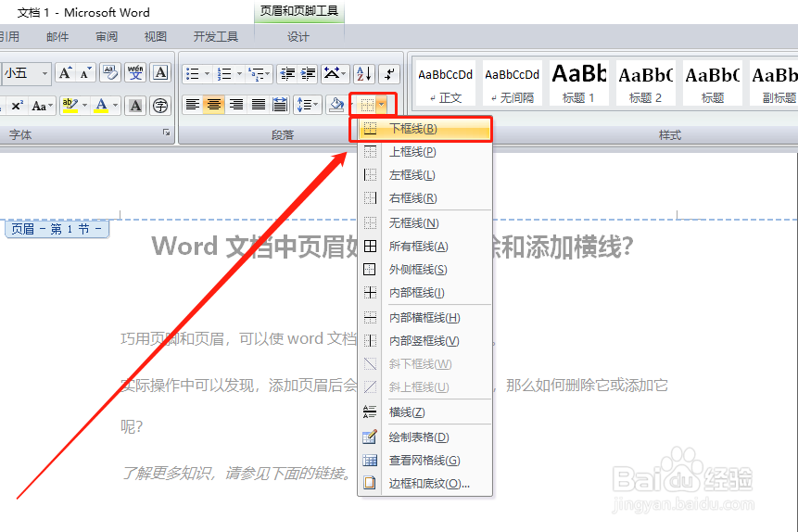Apply the yellow text highlight color
The width and height of the screenshot is (798, 532).
70,106
